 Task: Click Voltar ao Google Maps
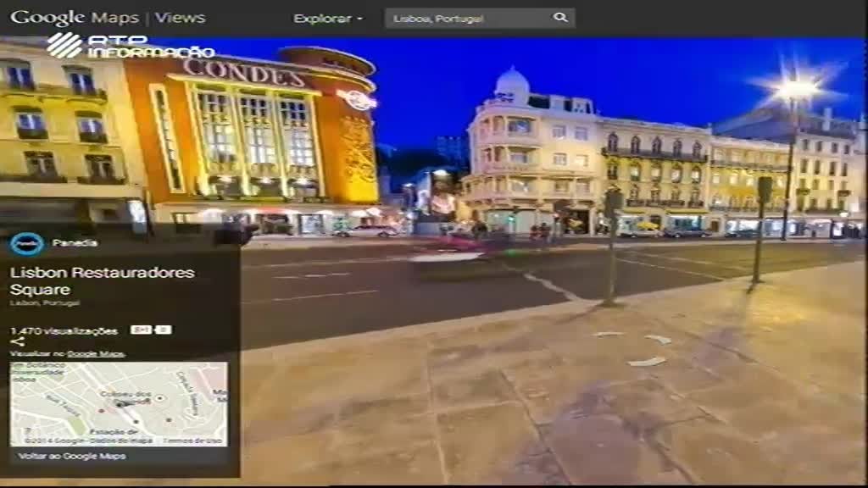(72, 456)
